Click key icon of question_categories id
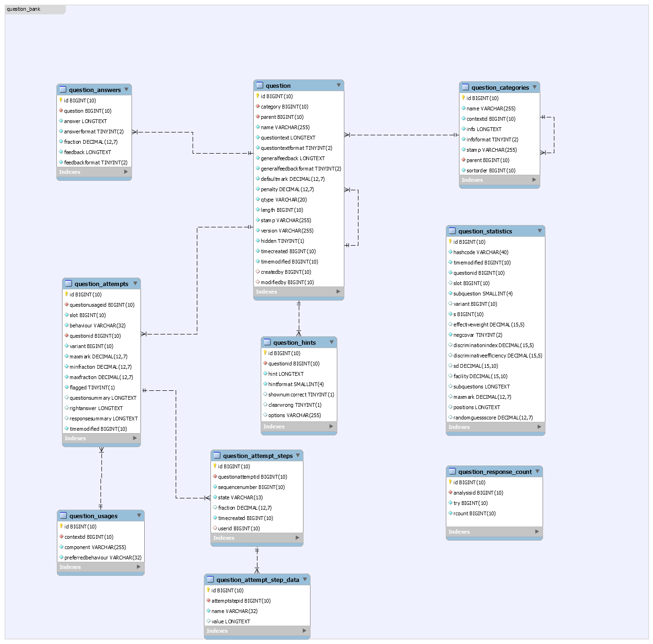The height and width of the screenshot is (644, 653). [463, 98]
